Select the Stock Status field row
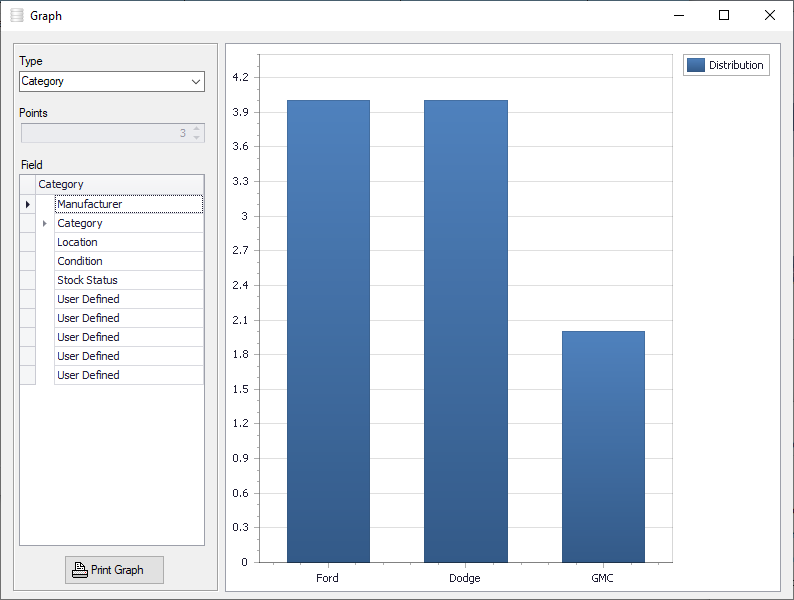Viewport: 794px width, 600px height. pos(129,280)
